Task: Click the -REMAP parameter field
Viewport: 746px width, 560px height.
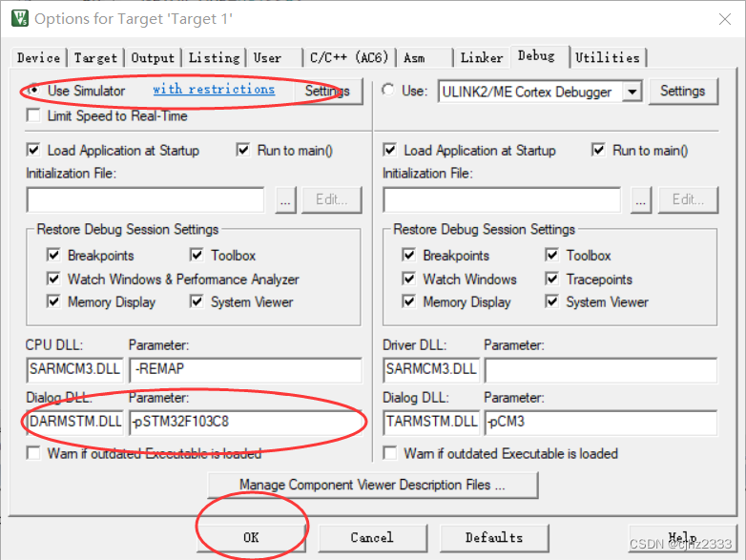Action: (245, 370)
